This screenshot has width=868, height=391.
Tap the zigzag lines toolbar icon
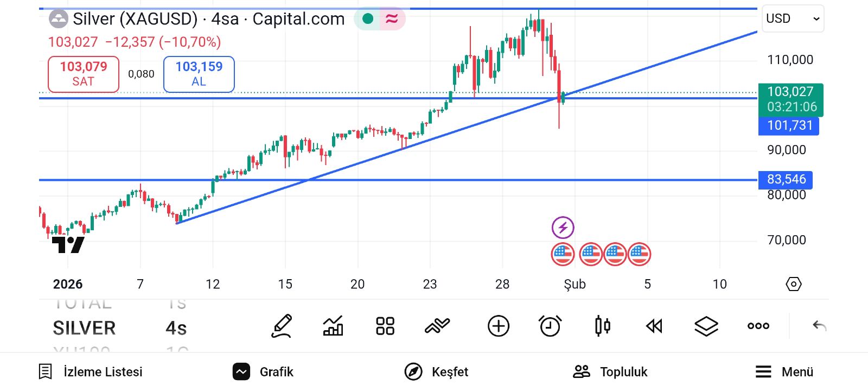pos(437,326)
